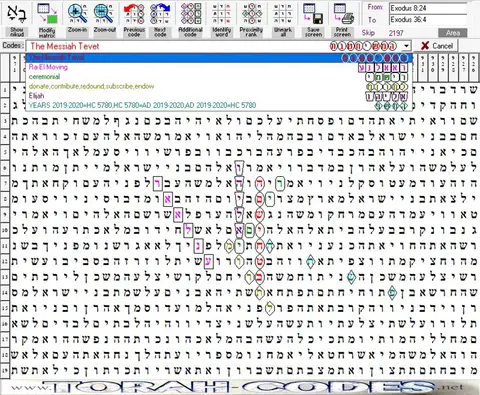The width and height of the screenshot is (480, 395).
Task: Click the To field 'Exodus 36:4'
Action: click(428, 20)
